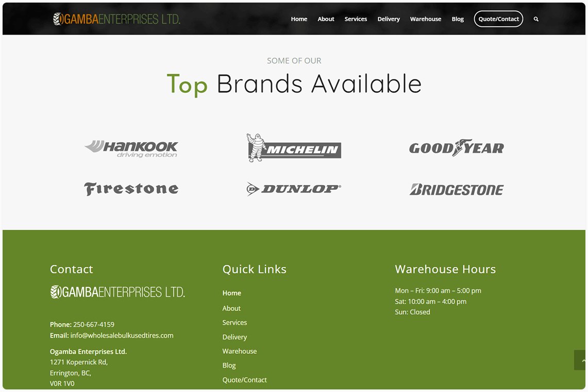
Task: Follow the About quick link in footer
Action: point(231,308)
